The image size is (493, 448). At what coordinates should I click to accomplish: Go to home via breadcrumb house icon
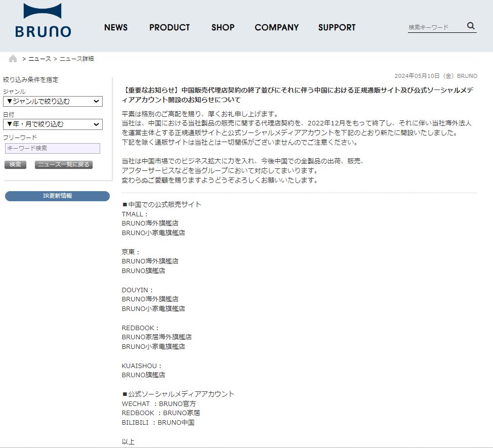[13, 59]
